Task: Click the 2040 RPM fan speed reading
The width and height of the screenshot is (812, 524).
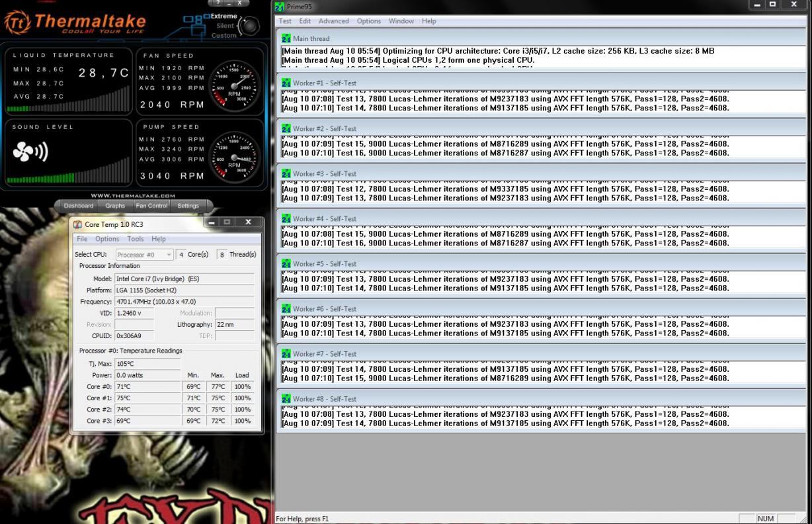Action: coord(171,104)
